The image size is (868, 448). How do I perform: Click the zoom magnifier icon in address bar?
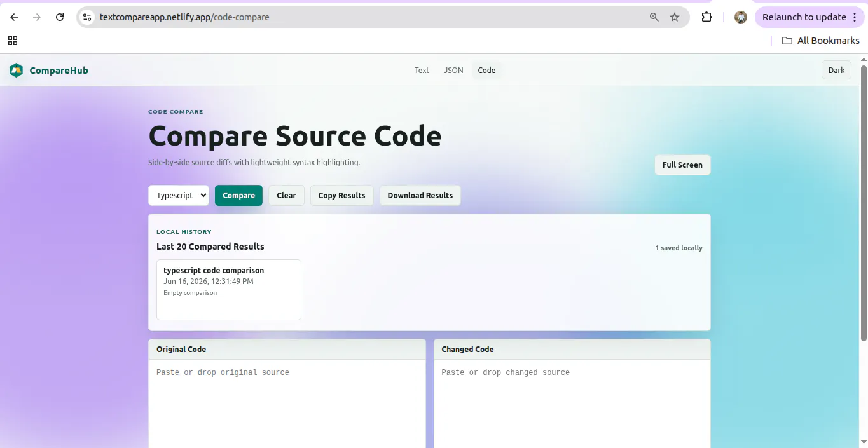(654, 17)
